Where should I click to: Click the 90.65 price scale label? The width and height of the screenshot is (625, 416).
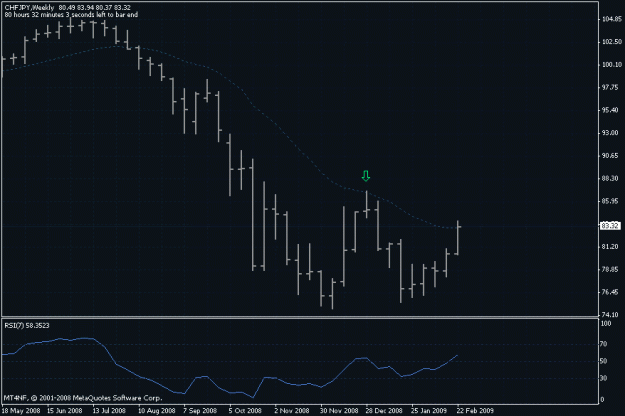(610, 156)
